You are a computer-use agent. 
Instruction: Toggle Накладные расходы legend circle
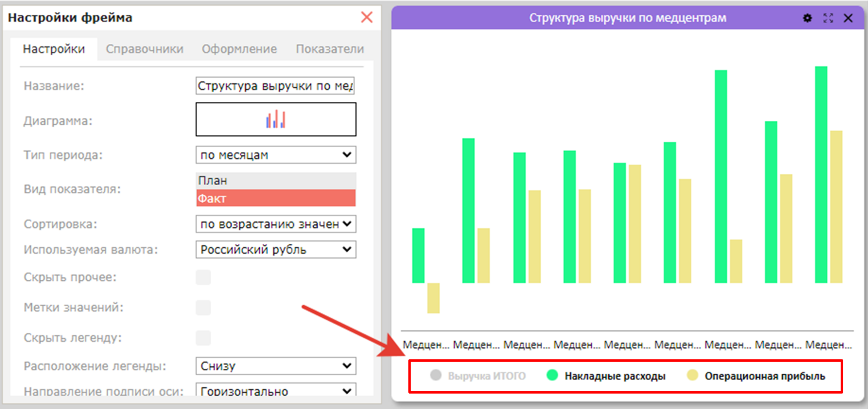[552, 376]
